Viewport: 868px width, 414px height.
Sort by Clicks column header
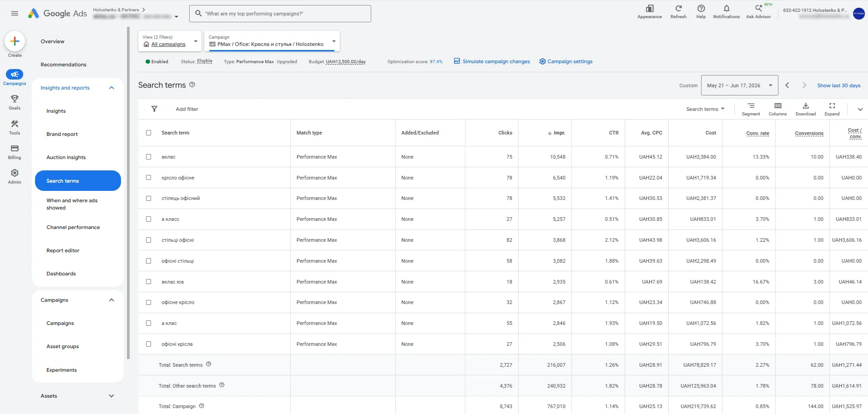point(505,133)
